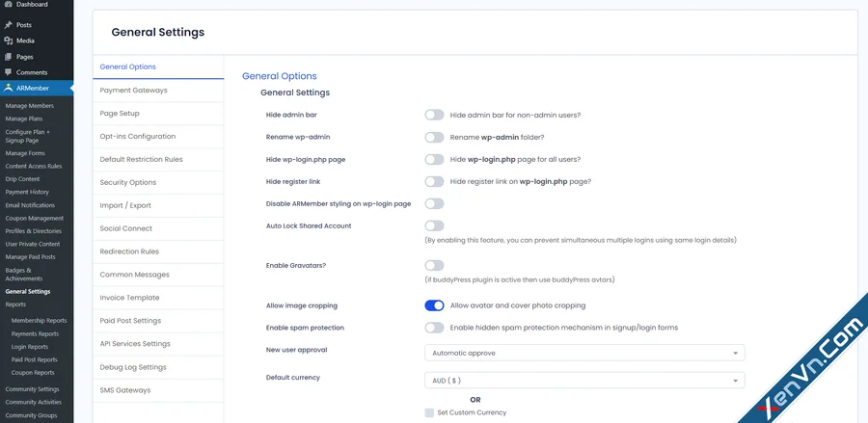Open Login Reports

pos(30,347)
